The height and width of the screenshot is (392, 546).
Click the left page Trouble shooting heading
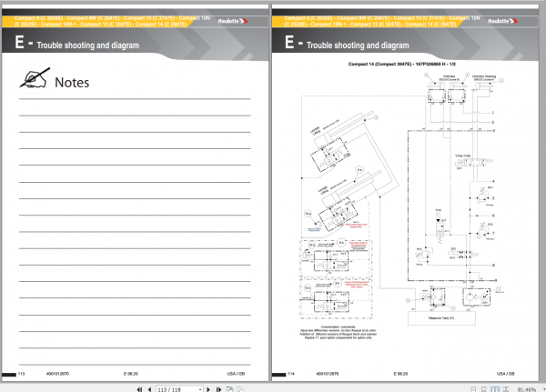click(x=87, y=45)
